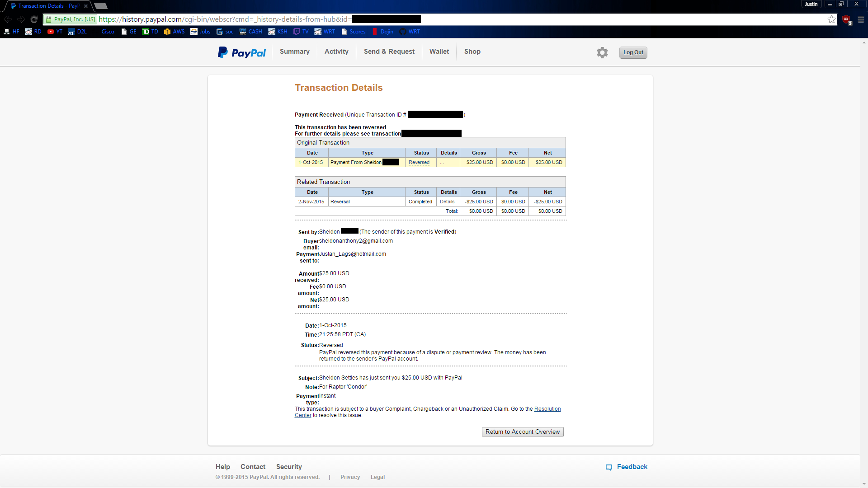
Task: Open the Jobs bookmark
Action: (200, 32)
